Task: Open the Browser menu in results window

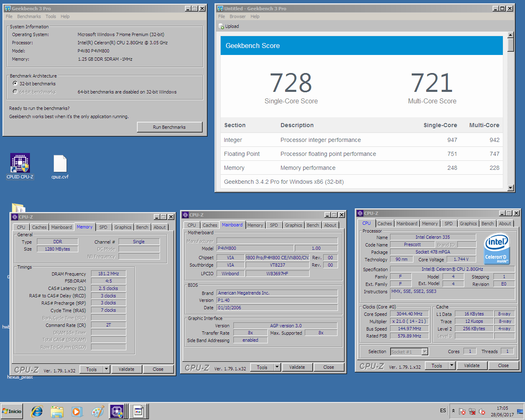Action: coord(237,16)
